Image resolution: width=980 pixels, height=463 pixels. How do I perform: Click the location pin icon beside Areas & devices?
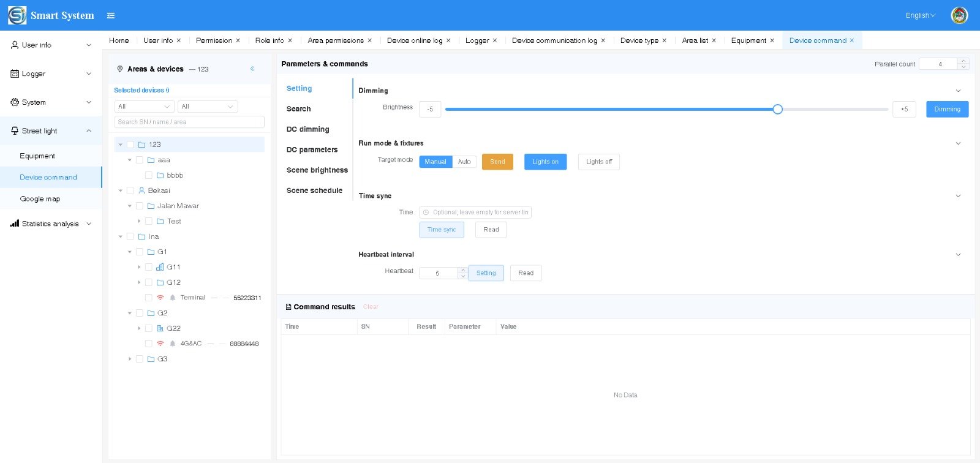pyautogui.click(x=120, y=69)
